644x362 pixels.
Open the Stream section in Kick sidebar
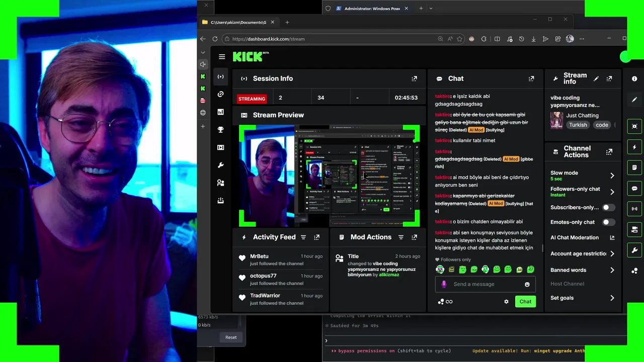tap(220, 77)
